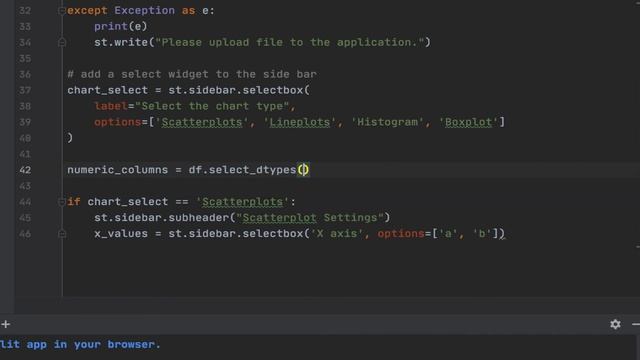Click print(e) statement

coord(121,27)
